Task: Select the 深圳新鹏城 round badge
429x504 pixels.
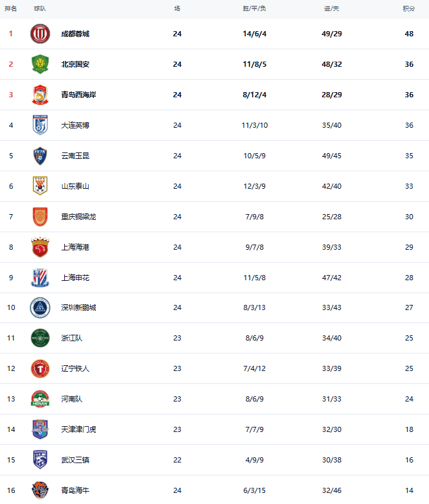Action: coord(40,307)
